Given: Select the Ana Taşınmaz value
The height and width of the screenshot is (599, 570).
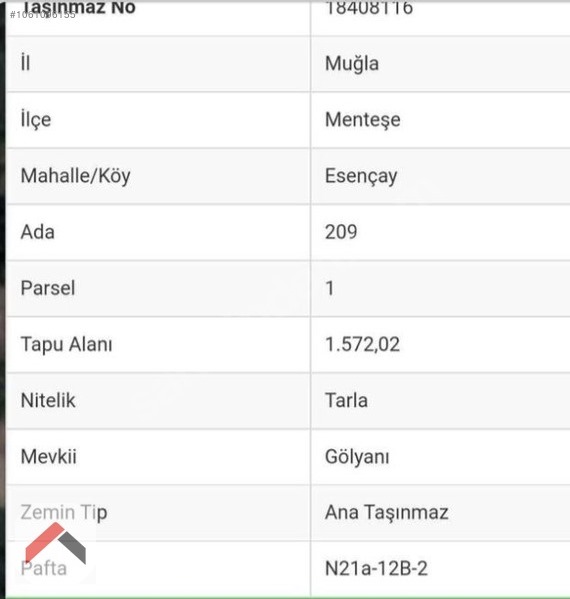Looking at the screenshot, I should pyautogui.click(x=387, y=513).
